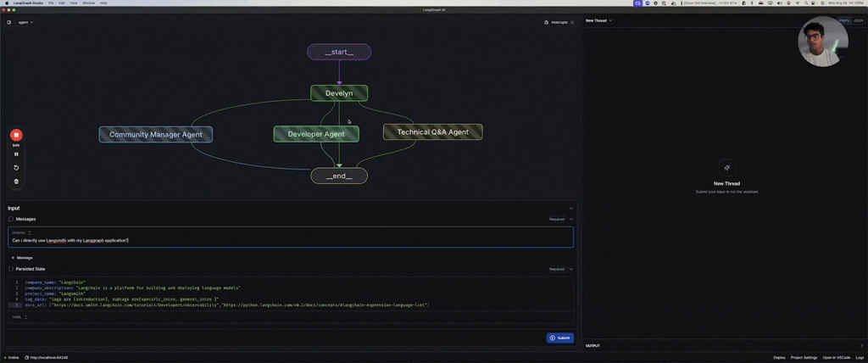Select the __end__ node
The width and height of the screenshot is (868, 363).
coord(339,176)
